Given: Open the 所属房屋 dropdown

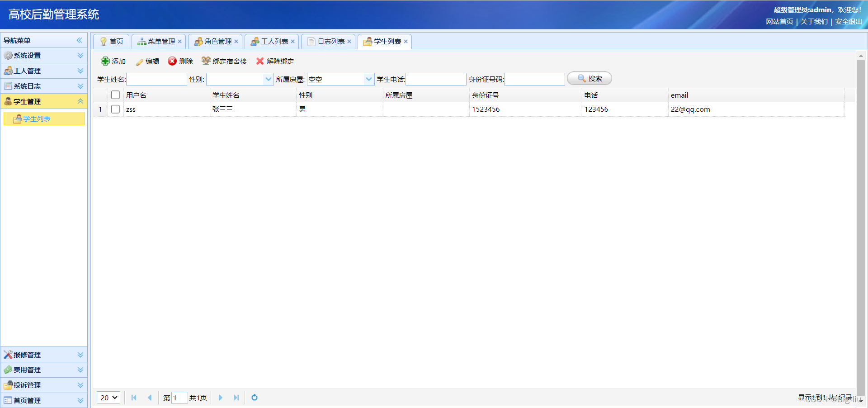Looking at the screenshot, I should 369,79.
